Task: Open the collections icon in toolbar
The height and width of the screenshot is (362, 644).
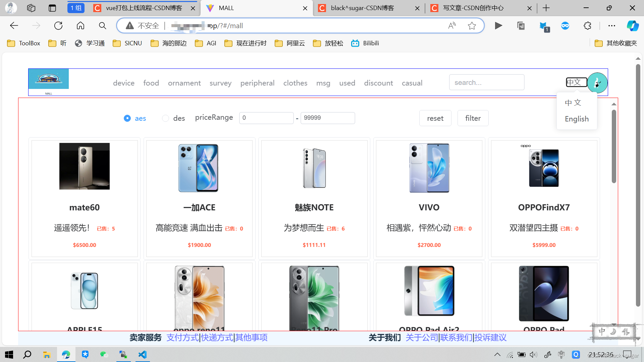Action: pos(521,25)
